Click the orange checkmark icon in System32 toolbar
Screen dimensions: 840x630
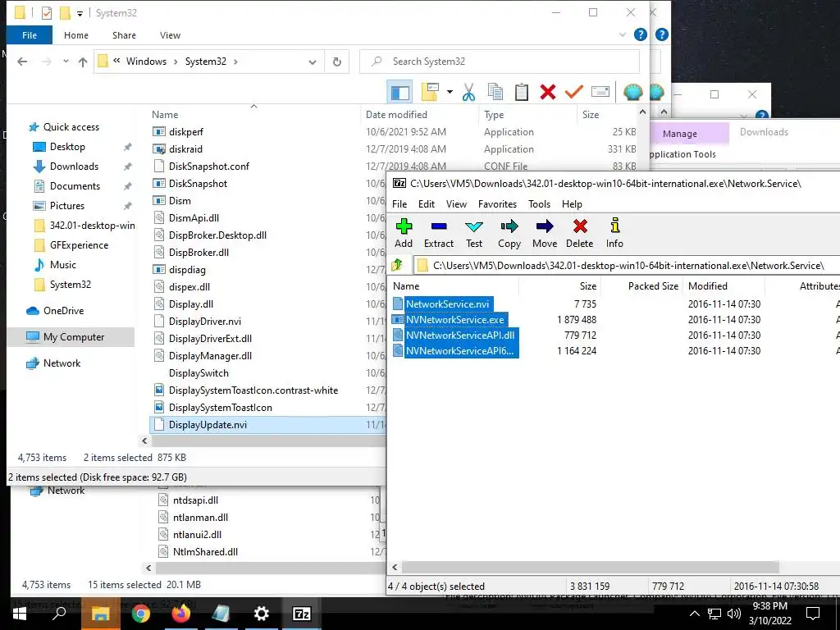pos(573,92)
